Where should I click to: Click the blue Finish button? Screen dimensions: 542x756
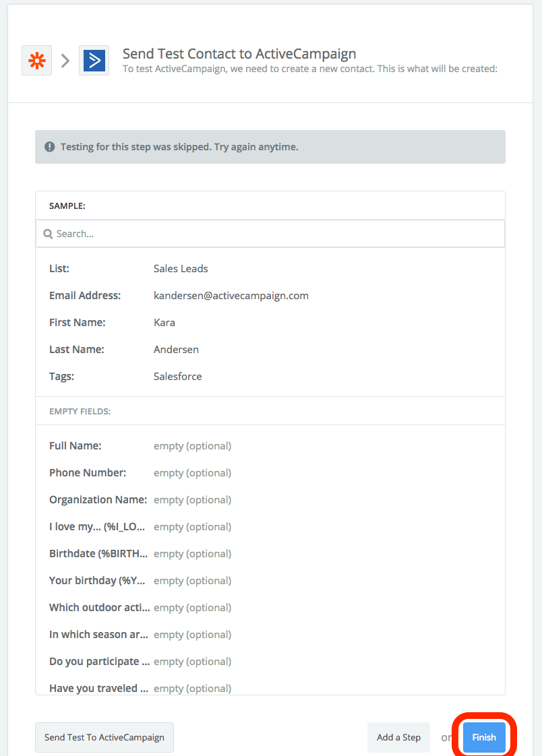[x=484, y=737]
